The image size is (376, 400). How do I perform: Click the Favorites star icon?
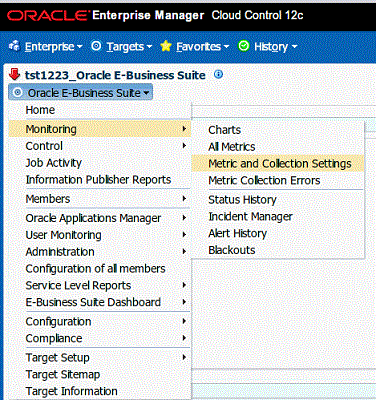click(166, 46)
